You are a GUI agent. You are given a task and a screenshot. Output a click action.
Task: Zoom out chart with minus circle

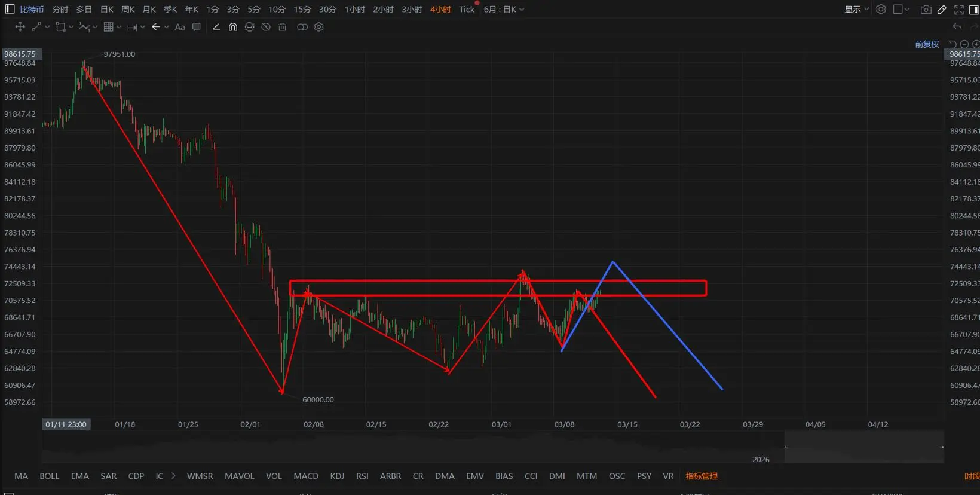(x=964, y=44)
